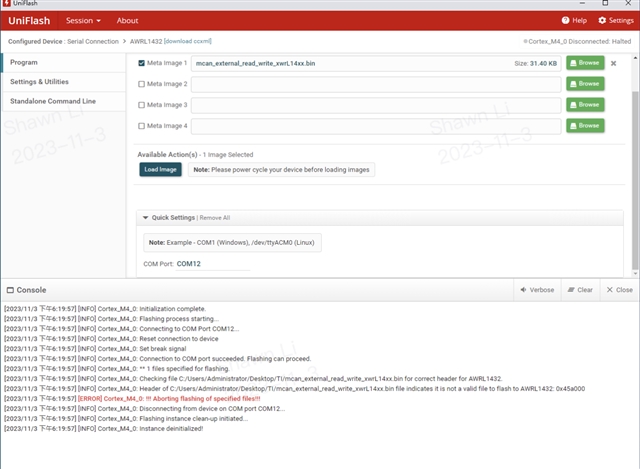Collapse the Quick Settings section
Viewport: 640px width, 469px height.
coord(145,218)
